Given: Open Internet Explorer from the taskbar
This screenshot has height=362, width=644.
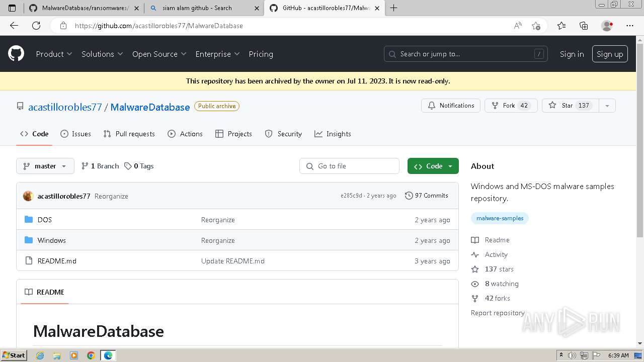Looking at the screenshot, I should coord(40,355).
